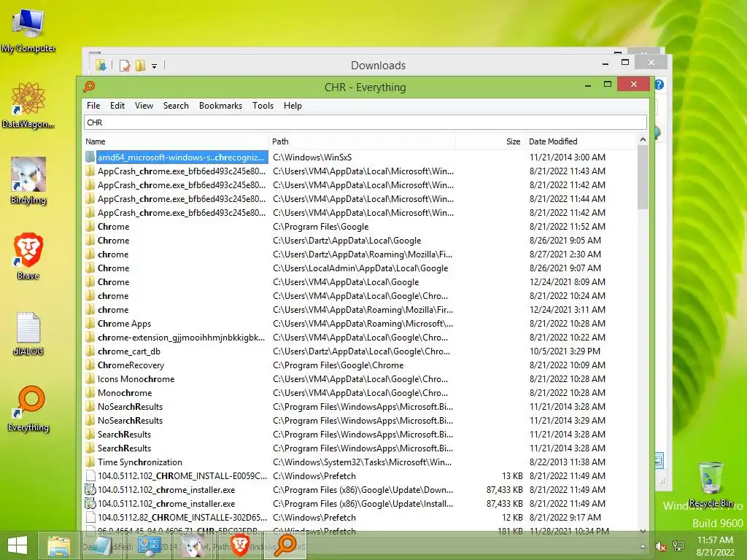Open the View menu

pyautogui.click(x=144, y=106)
